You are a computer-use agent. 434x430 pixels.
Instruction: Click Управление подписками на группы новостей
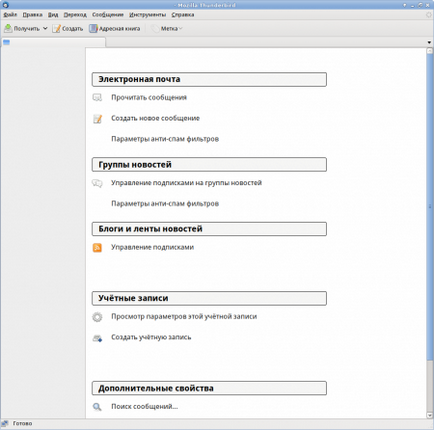[x=186, y=183]
